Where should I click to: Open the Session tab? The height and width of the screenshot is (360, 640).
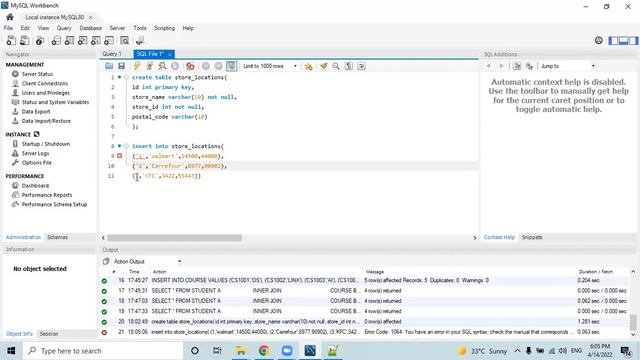pyautogui.click(x=49, y=334)
